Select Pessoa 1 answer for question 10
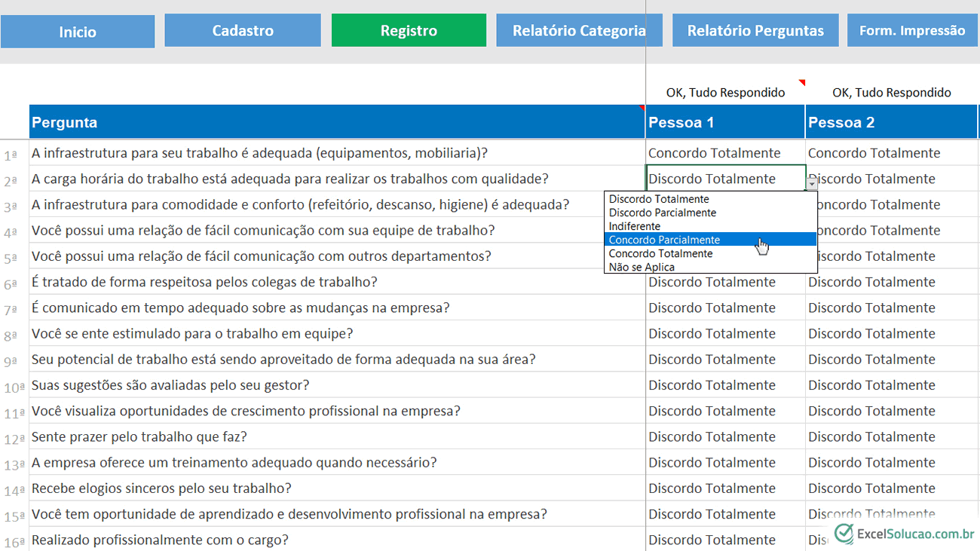Image resolution: width=980 pixels, height=551 pixels. pos(725,385)
